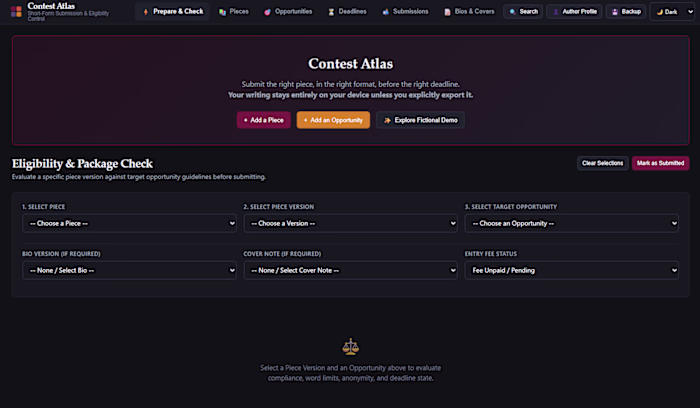700x408 pixels.
Task: Click the Eligibility & Package Check heading
Action: click(x=83, y=164)
